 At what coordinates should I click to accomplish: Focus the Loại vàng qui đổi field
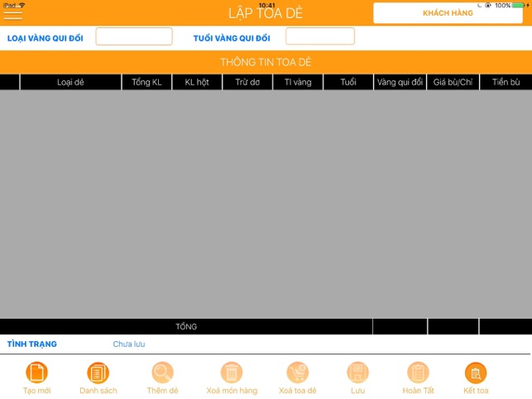(134, 36)
